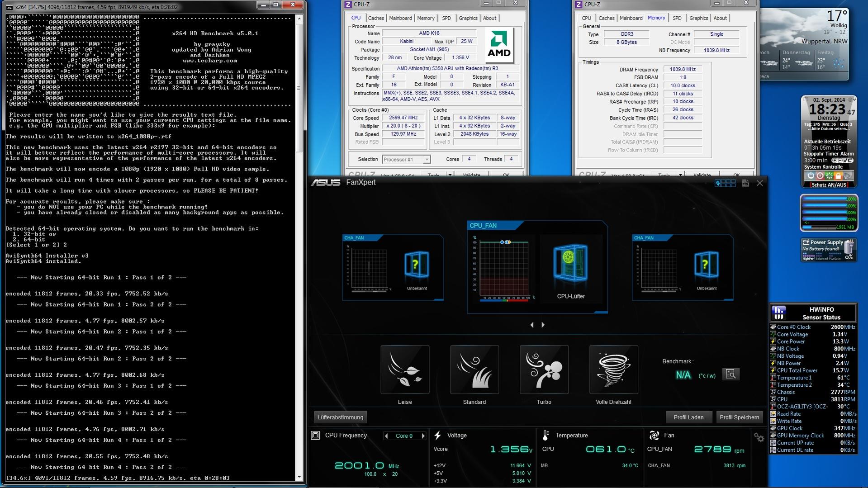The height and width of the screenshot is (488, 868).
Task: Click the Core Voltage sensor icon in HWiNFO
Action: (x=773, y=334)
